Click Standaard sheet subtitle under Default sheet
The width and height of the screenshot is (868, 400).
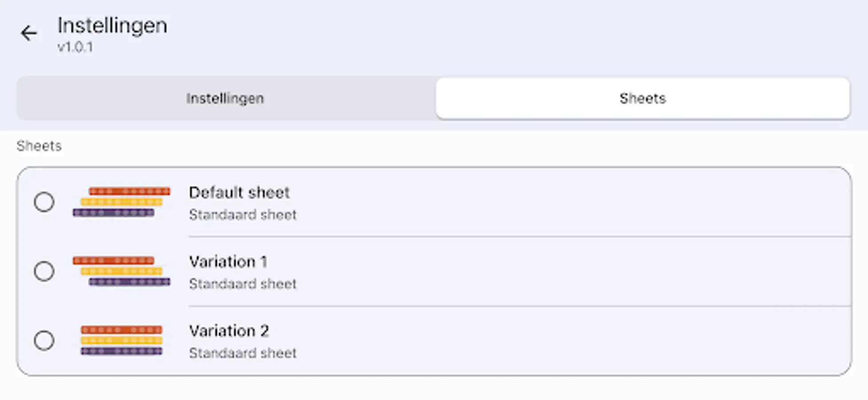click(x=243, y=215)
